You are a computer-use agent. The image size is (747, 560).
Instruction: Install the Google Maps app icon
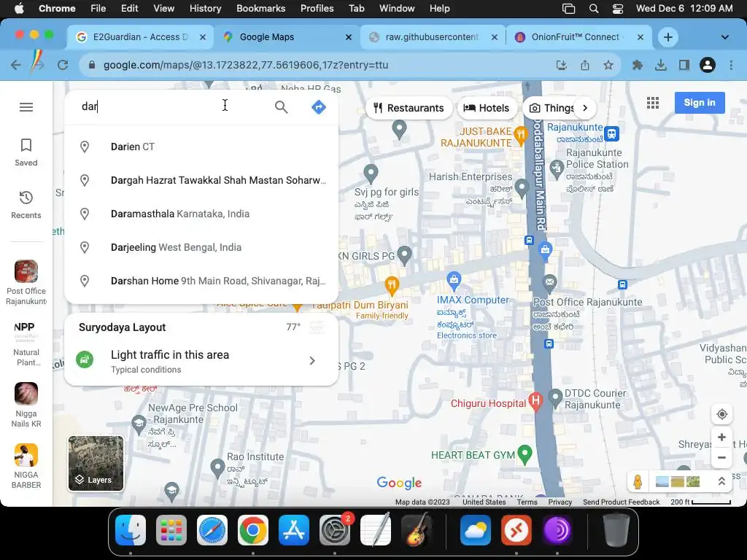pyautogui.click(x=562, y=65)
